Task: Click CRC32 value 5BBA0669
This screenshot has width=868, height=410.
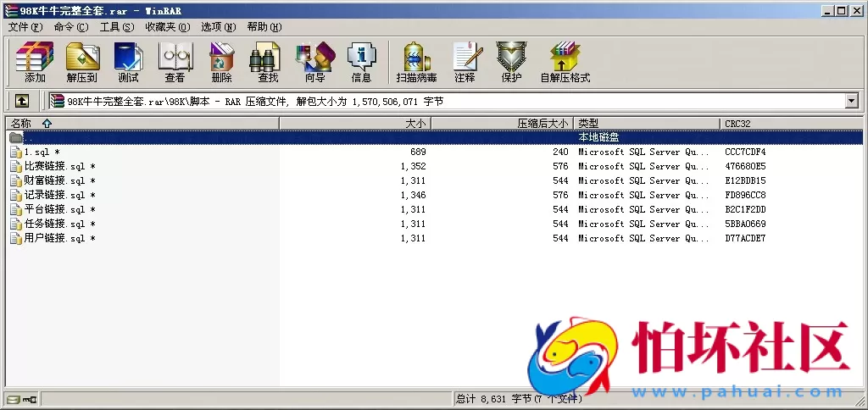Action: (x=745, y=224)
